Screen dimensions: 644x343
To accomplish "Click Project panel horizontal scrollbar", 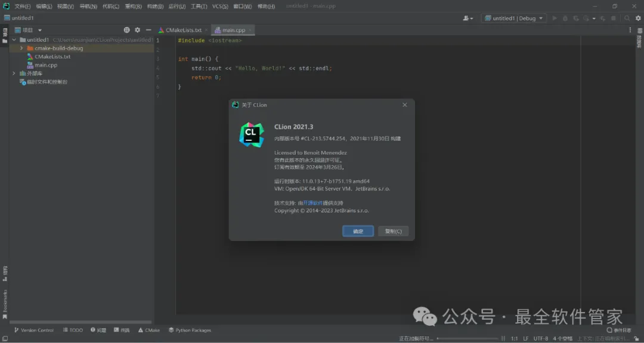I will coord(80,322).
